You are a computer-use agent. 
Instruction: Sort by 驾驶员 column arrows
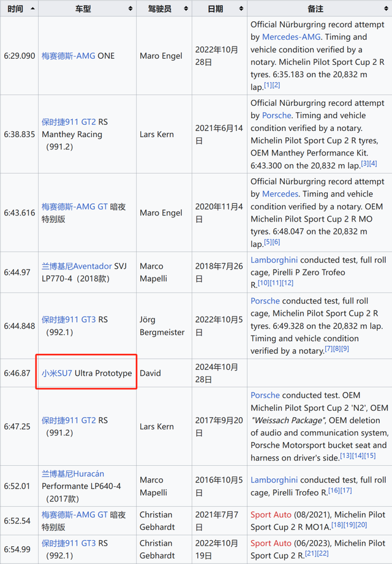click(x=186, y=9)
